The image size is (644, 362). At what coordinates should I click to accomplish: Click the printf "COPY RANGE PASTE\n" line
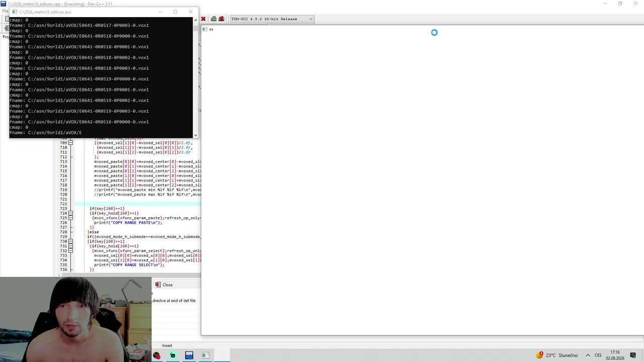click(x=128, y=223)
